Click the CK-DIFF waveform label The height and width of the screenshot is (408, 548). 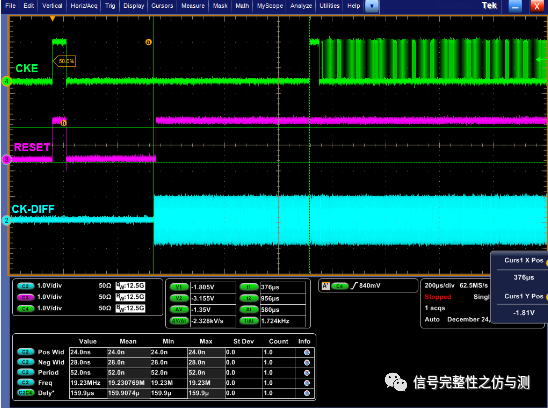point(33,209)
